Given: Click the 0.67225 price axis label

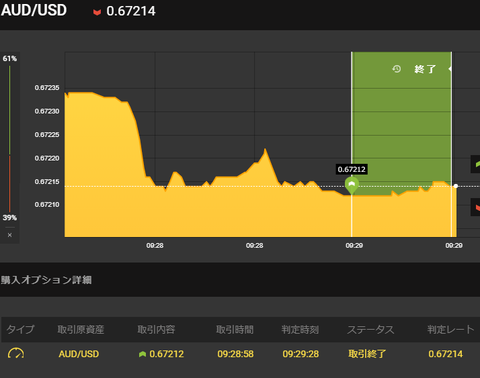Looking at the screenshot, I should click(x=47, y=135).
